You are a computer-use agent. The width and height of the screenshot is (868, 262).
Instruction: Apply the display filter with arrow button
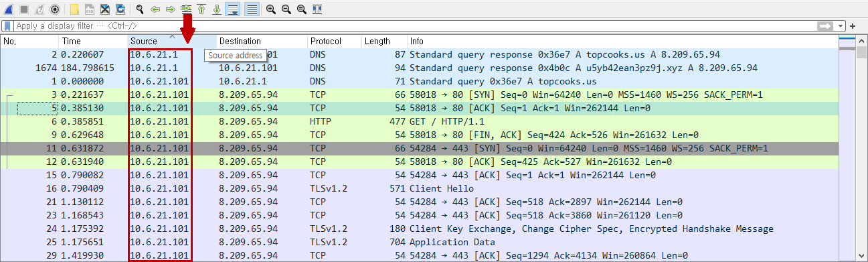click(825, 26)
